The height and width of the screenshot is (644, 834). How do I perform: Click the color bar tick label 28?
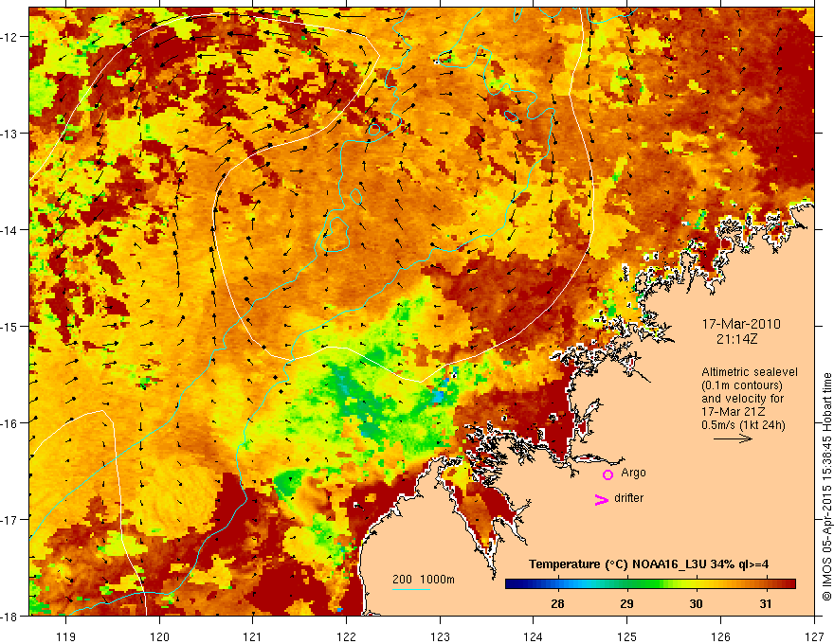click(557, 603)
